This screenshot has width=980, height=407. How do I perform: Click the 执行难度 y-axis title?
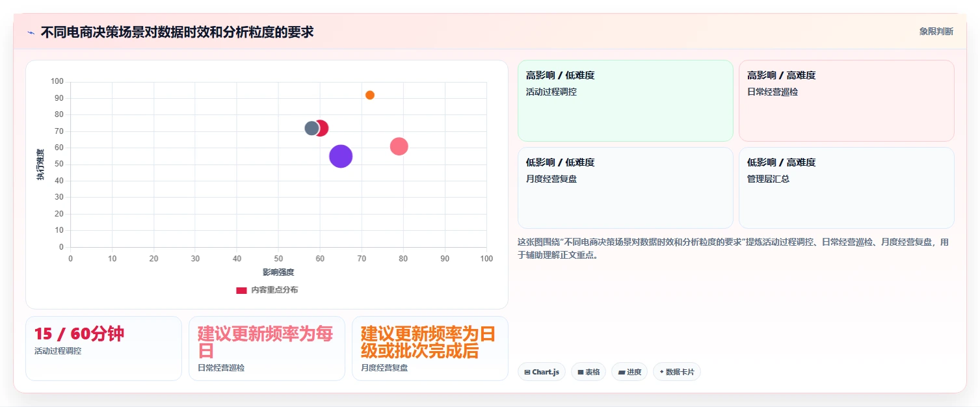(40, 164)
